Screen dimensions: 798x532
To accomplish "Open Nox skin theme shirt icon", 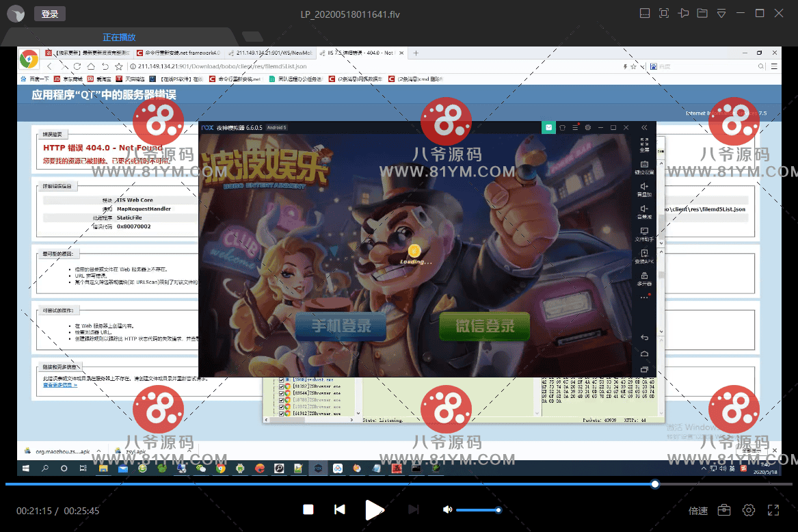I will (x=562, y=127).
